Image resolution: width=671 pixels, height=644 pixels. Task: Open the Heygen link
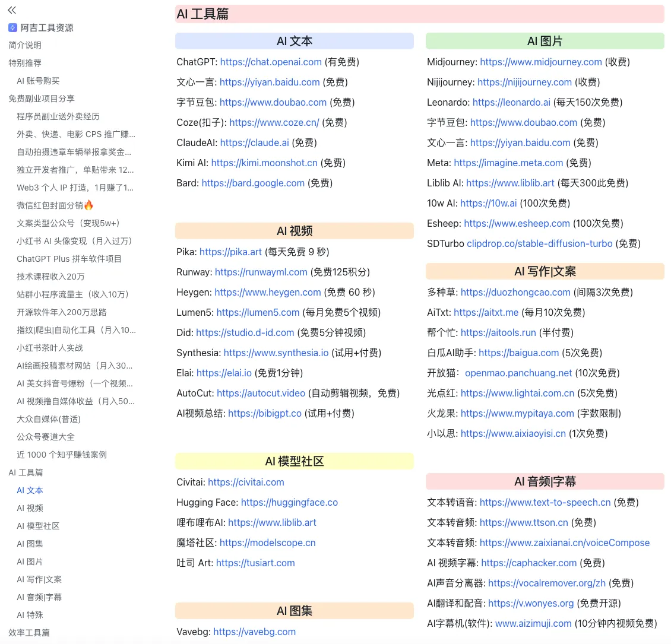pos(268,293)
